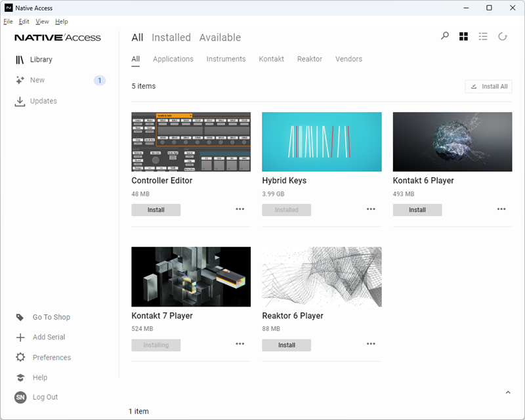
Task: Click the '5 items' count text
Action: click(144, 86)
